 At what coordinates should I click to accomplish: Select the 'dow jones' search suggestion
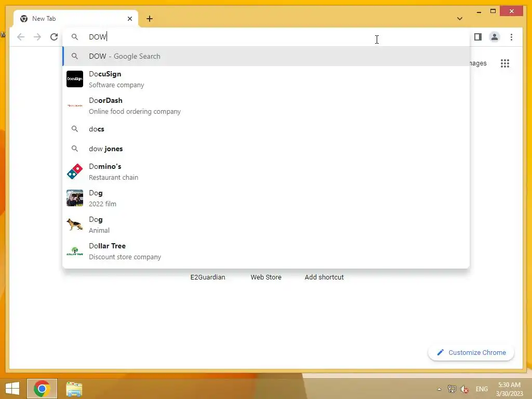click(266, 149)
